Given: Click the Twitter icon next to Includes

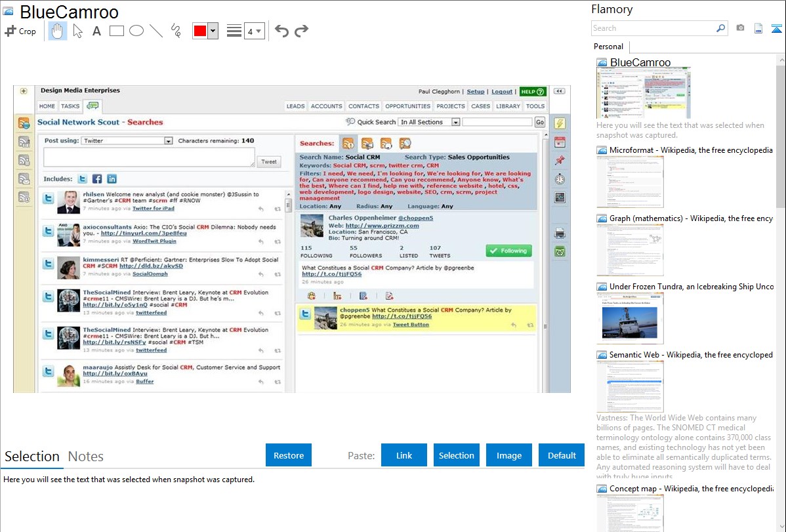Looking at the screenshot, I should click(83, 179).
